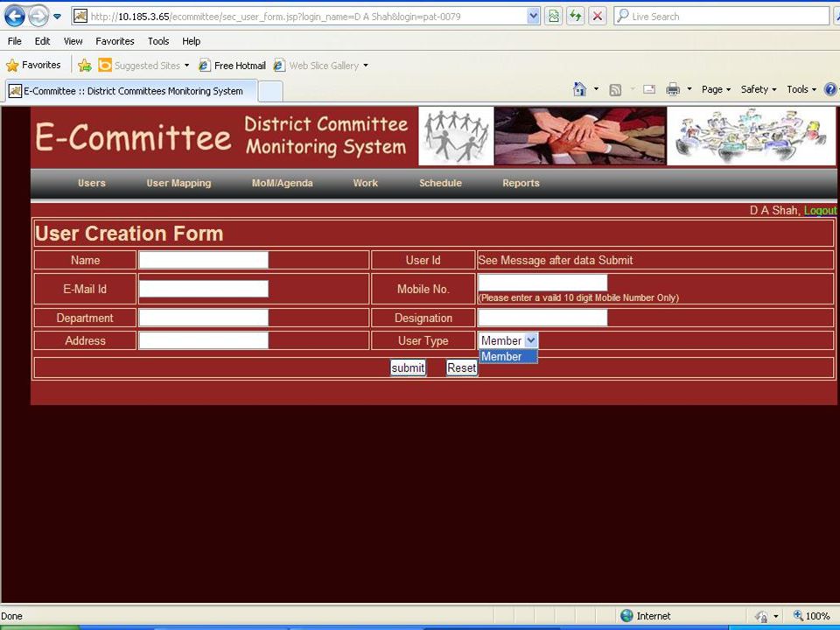
Task: Open the File menu
Action: coord(15,41)
